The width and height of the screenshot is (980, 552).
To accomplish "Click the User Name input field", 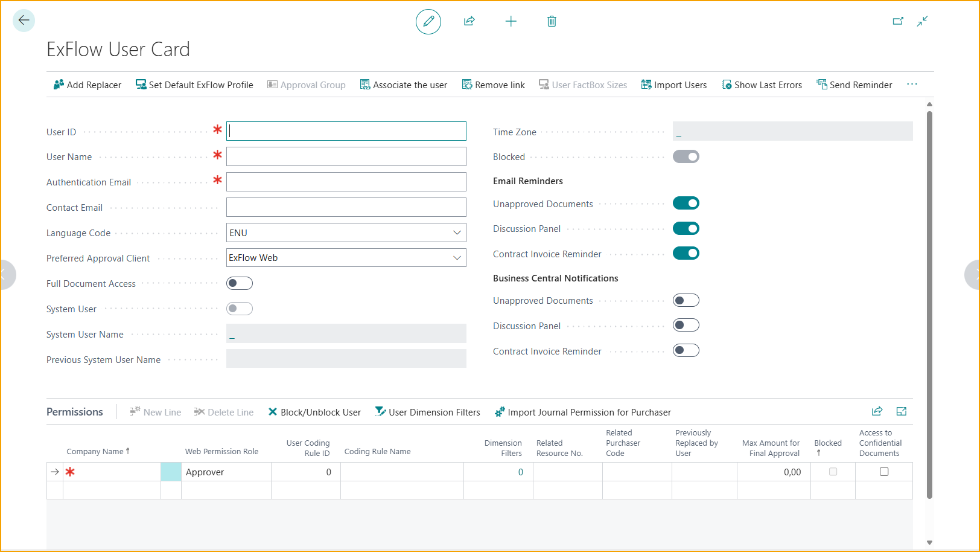I will 346,157.
